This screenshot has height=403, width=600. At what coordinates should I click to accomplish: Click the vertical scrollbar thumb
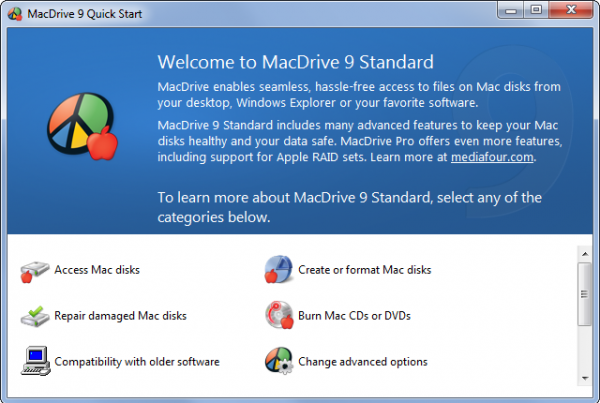pyautogui.click(x=585, y=294)
